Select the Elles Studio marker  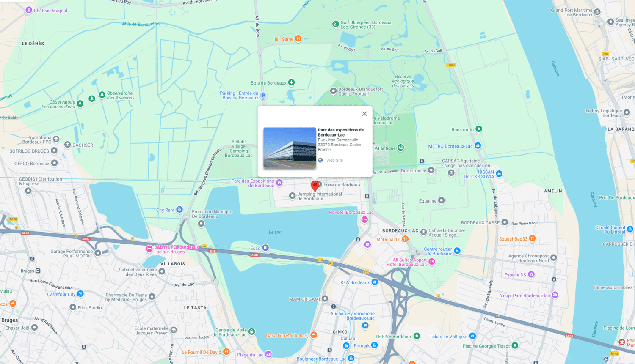[x=73, y=307]
